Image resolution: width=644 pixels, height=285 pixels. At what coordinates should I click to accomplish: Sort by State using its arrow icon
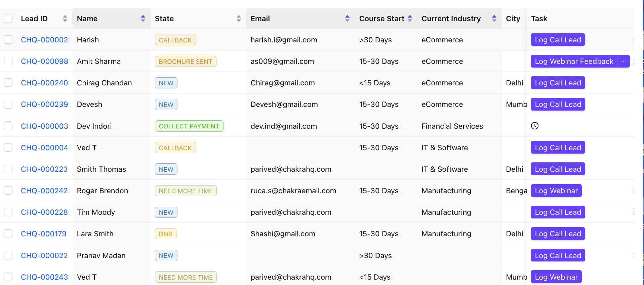(x=239, y=19)
